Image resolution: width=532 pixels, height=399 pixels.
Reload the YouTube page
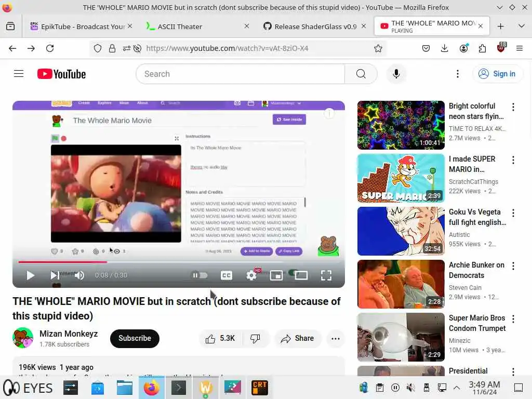pos(50,48)
